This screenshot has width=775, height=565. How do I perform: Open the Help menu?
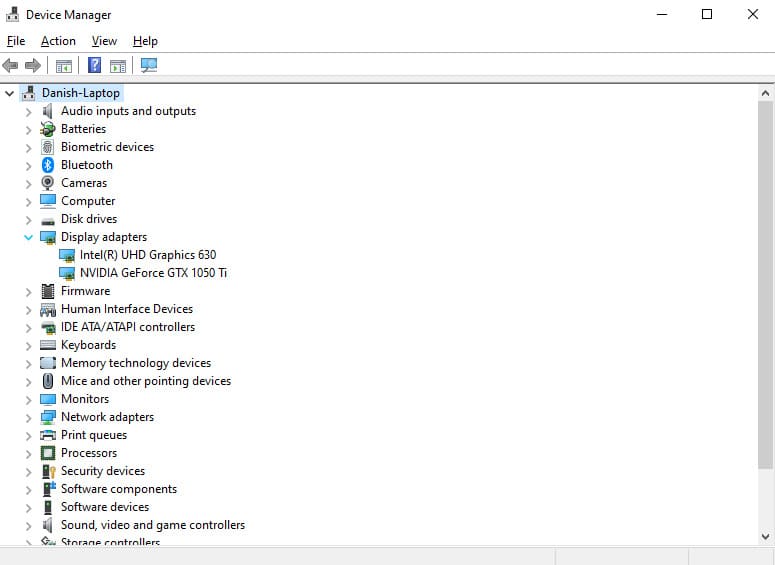point(145,41)
